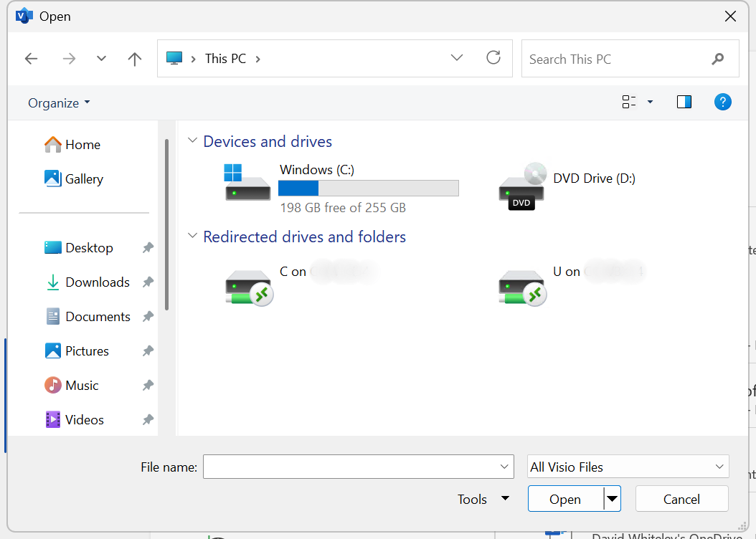Refresh the current folder view
The image size is (756, 539).
pos(493,58)
